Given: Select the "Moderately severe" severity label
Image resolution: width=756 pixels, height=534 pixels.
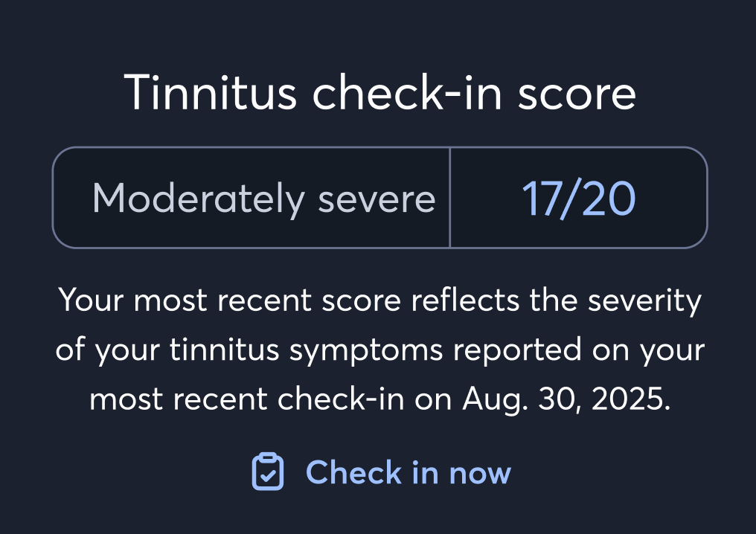Looking at the screenshot, I should coord(263,199).
